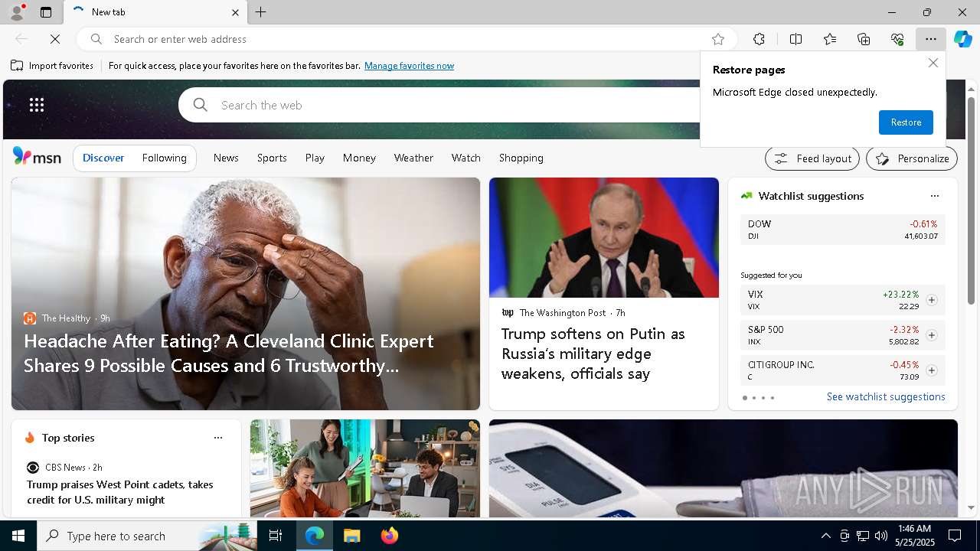
Task: Select the Following tab
Action: (164, 158)
